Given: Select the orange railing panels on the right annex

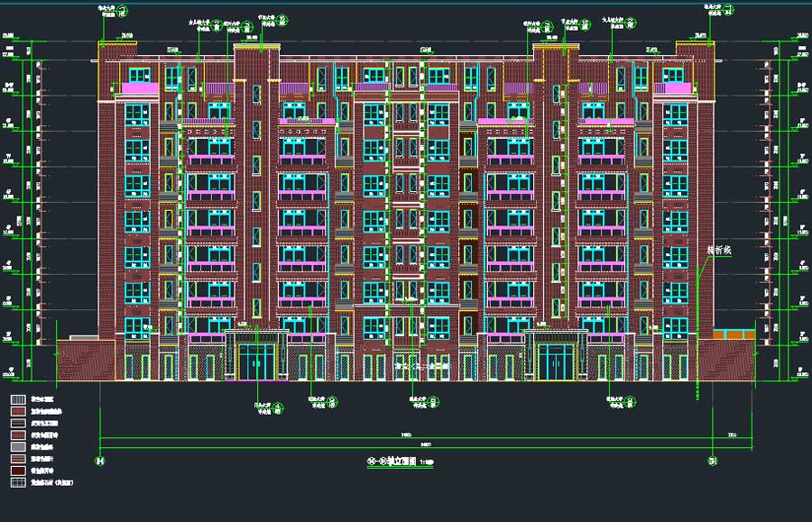Looking at the screenshot, I should point(734,334).
